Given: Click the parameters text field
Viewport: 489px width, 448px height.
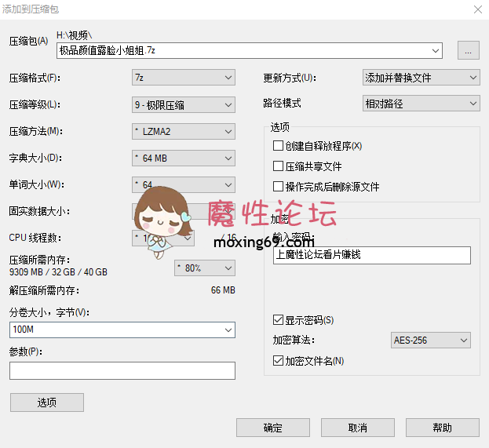Looking at the screenshot, I should point(122,370).
